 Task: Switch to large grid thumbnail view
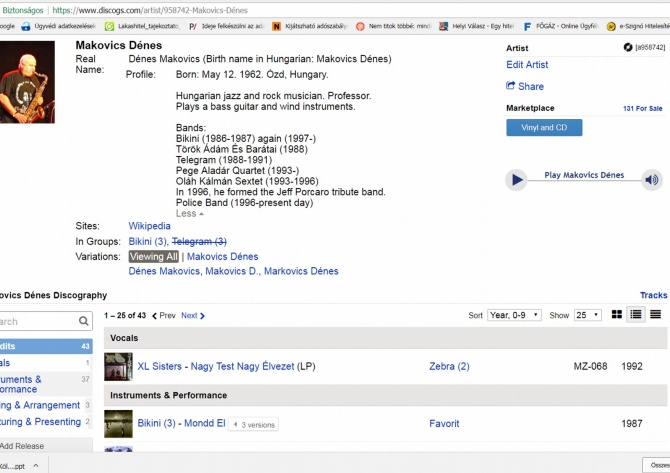[x=617, y=315]
